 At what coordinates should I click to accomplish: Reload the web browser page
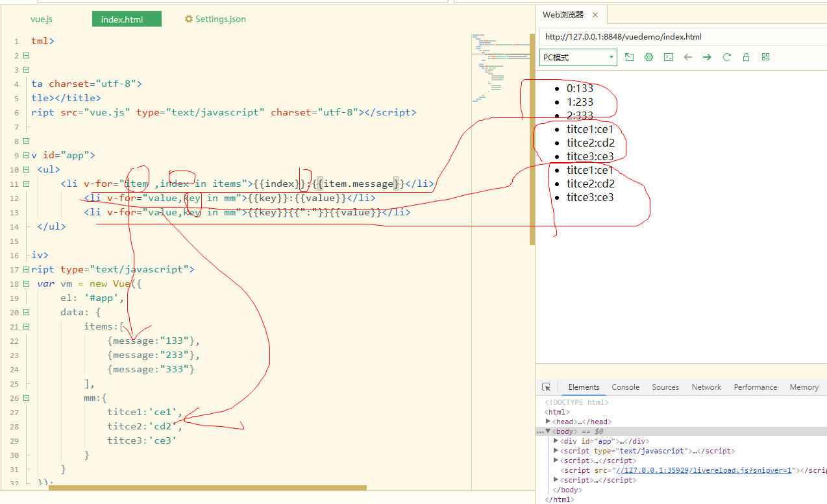726,57
